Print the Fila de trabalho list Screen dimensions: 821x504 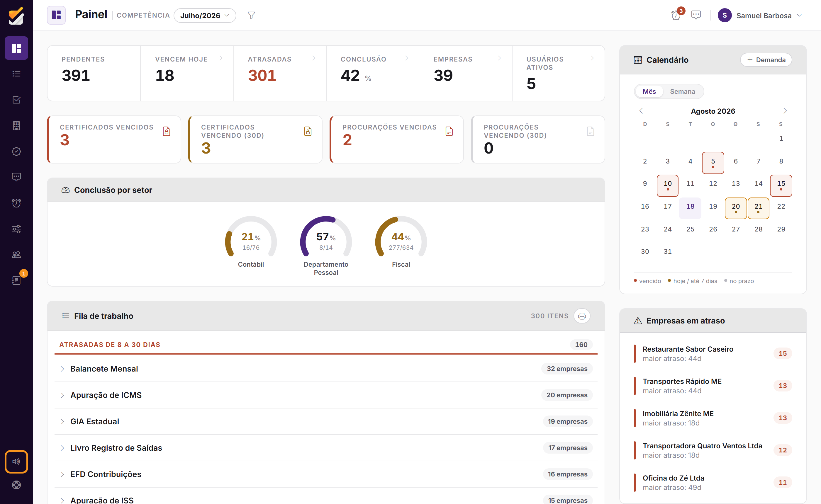582,316
